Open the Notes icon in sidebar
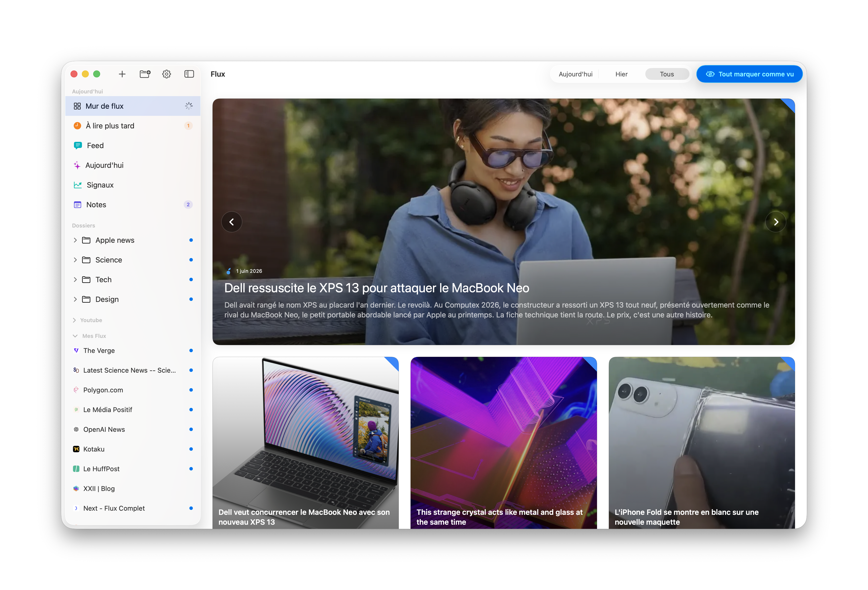868x590 pixels. point(78,205)
